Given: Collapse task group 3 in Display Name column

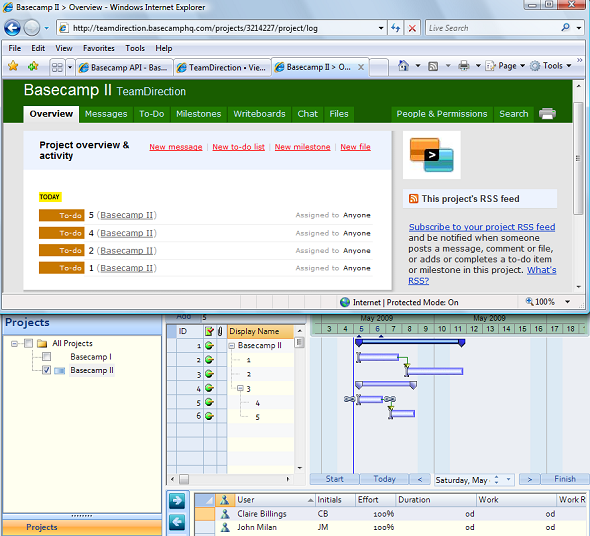Looking at the screenshot, I should pyautogui.click(x=240, y=388).
